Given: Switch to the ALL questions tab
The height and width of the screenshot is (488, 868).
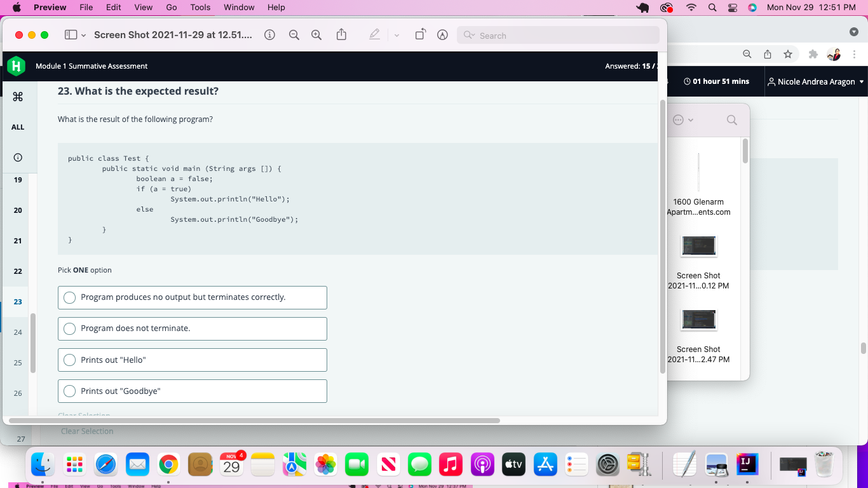Looking at the screenshot, I should click(x=17, y=127).
